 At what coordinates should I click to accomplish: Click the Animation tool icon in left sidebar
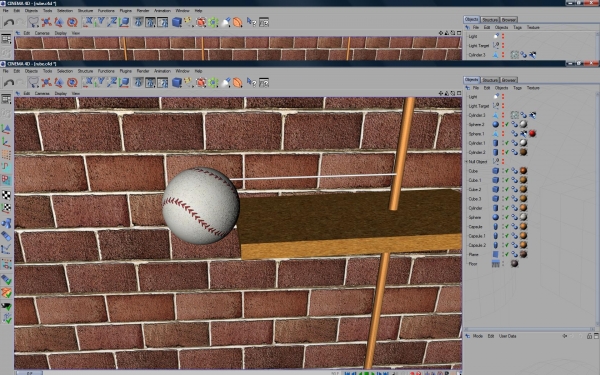click(x=6, y=236)
